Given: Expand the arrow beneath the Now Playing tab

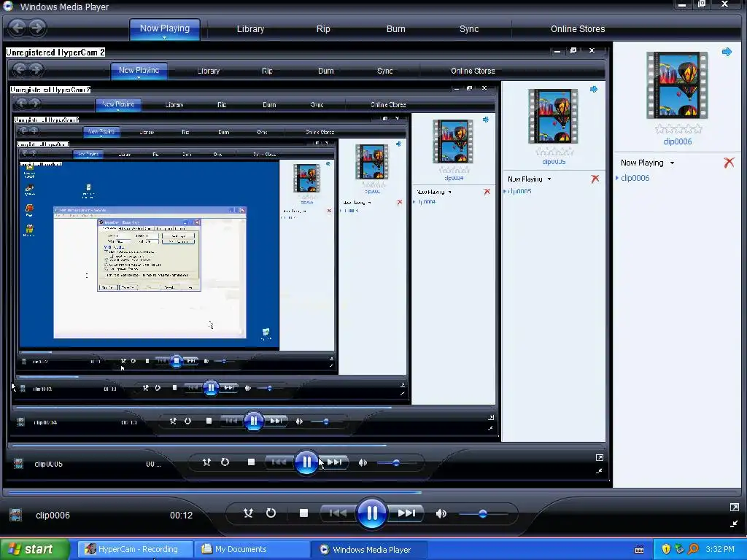Looking at the screenshot, I should [x=164, y=37].
